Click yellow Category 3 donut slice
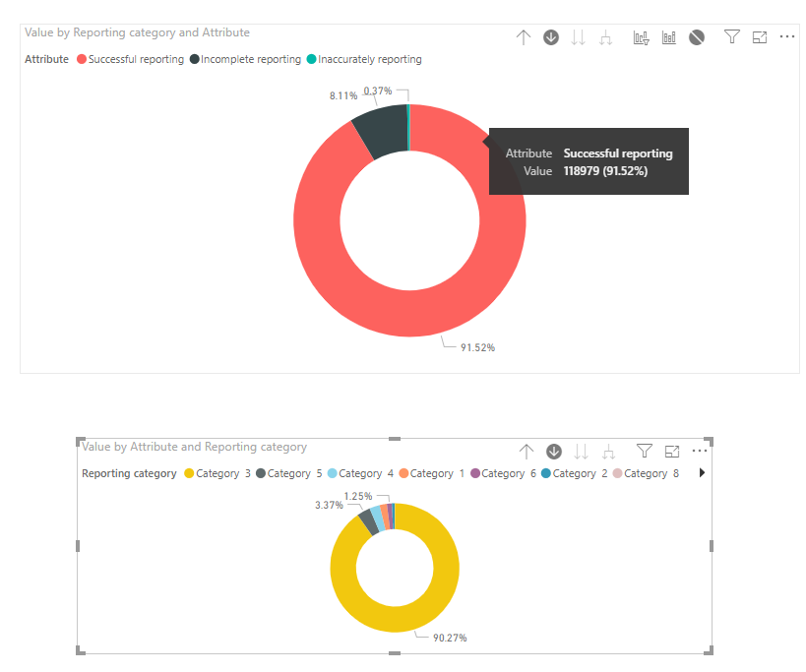806x672 pixels. pos(395,620)
